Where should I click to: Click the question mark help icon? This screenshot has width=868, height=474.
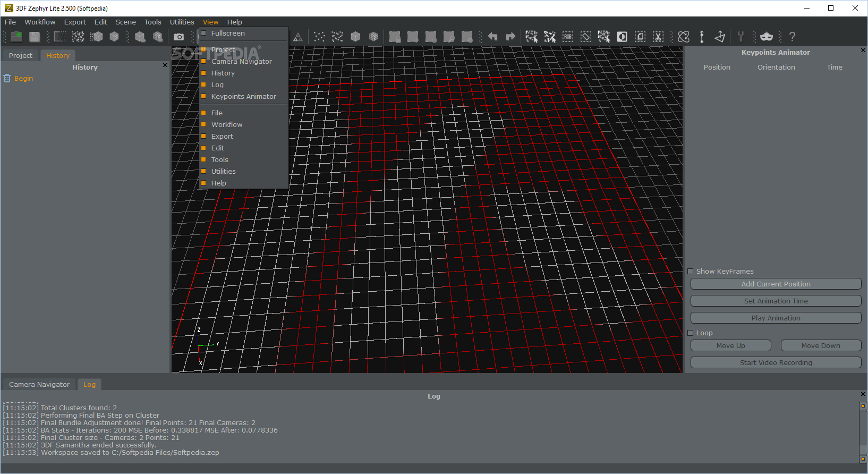pyautogui.click(x=792, y=37)
